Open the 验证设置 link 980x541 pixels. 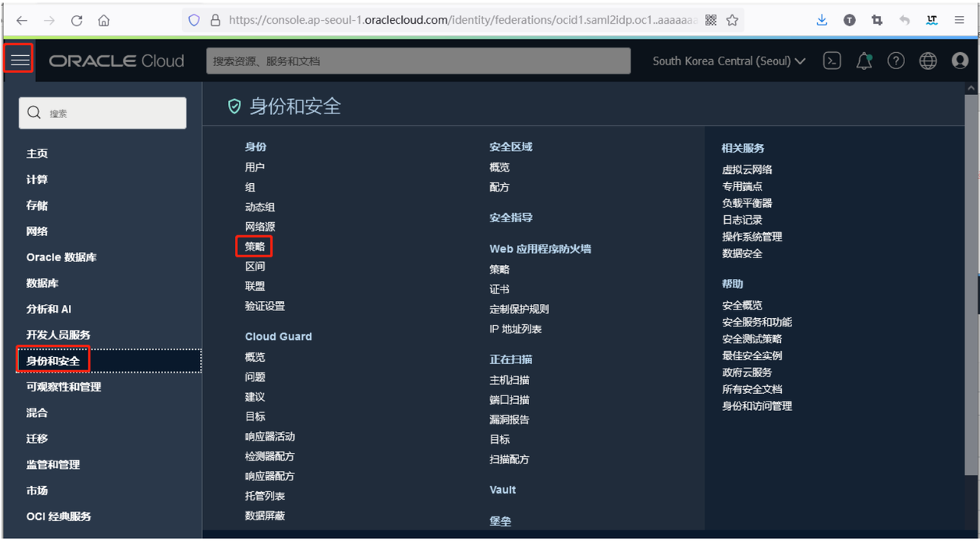[x=265, y=306]
